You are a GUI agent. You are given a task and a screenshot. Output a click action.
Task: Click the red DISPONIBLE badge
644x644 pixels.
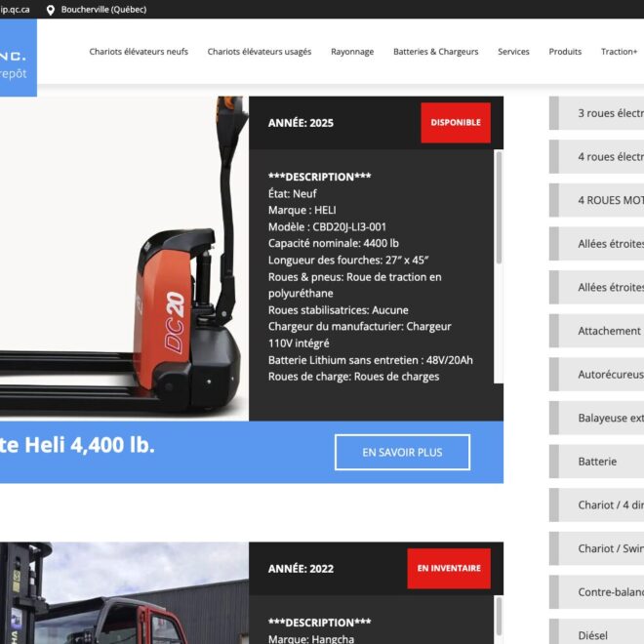456,123
